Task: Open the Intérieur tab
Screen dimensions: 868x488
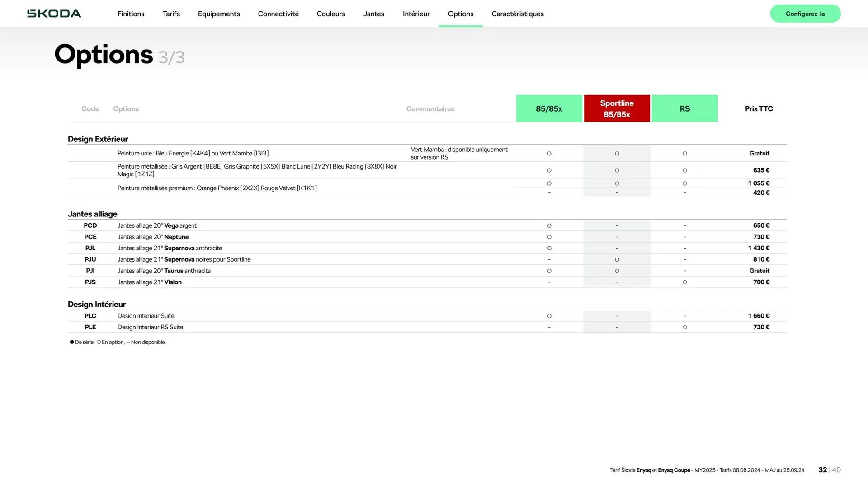Action: point(416,14)
